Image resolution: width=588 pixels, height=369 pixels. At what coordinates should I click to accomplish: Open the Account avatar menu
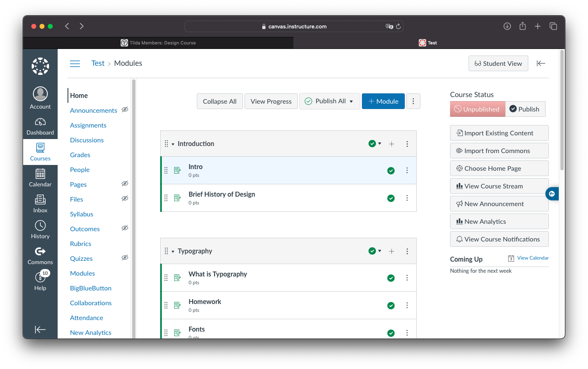(40, 98)
